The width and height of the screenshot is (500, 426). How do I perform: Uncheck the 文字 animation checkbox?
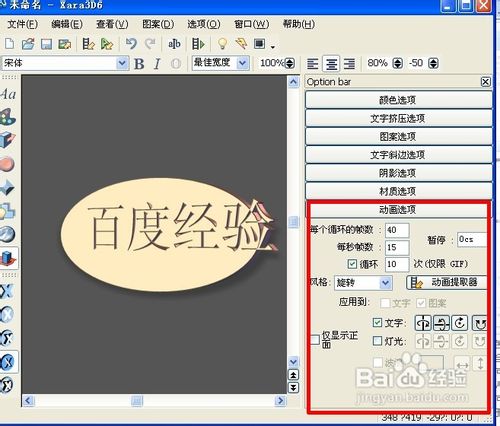tap(377, 322)
